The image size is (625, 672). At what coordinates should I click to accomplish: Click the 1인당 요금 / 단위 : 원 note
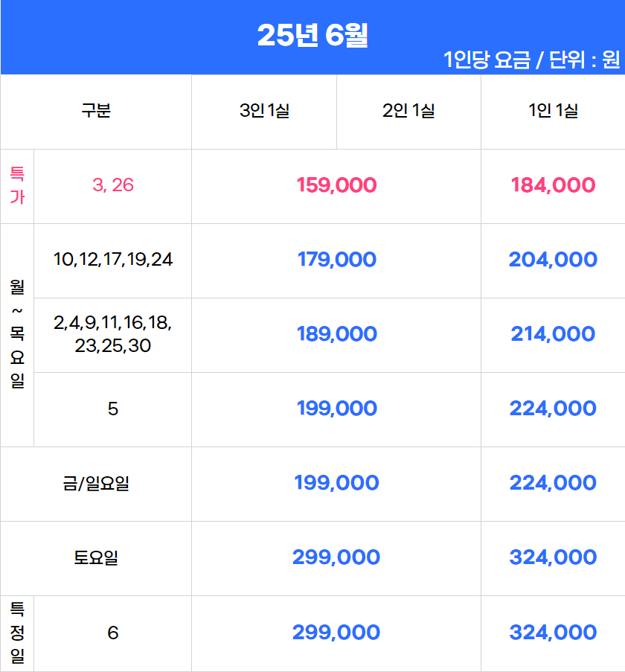coord(531,60)
